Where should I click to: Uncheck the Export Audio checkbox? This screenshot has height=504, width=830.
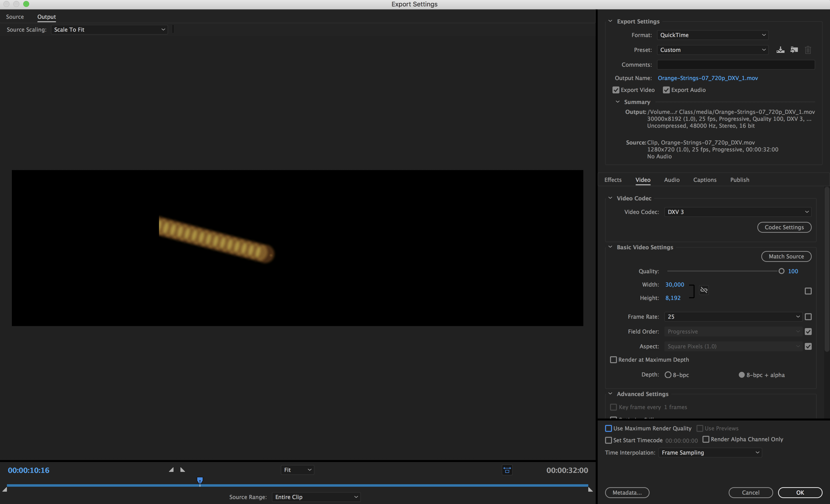click(x=666, y=90)
